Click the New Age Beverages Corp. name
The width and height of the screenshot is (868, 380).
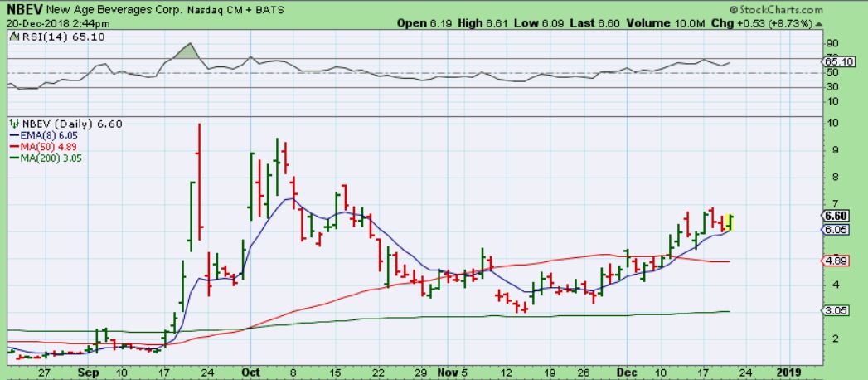(114, 10)
